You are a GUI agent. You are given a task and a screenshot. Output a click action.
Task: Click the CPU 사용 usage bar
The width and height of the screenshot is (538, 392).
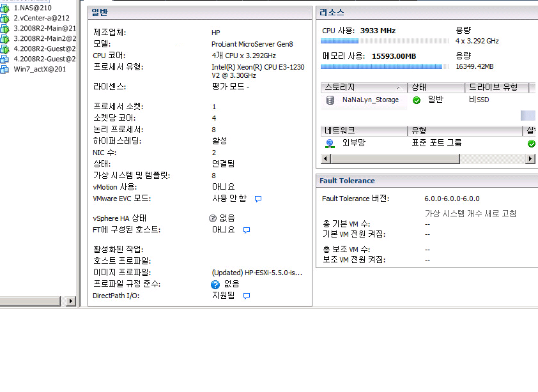(x=385, y=41)
